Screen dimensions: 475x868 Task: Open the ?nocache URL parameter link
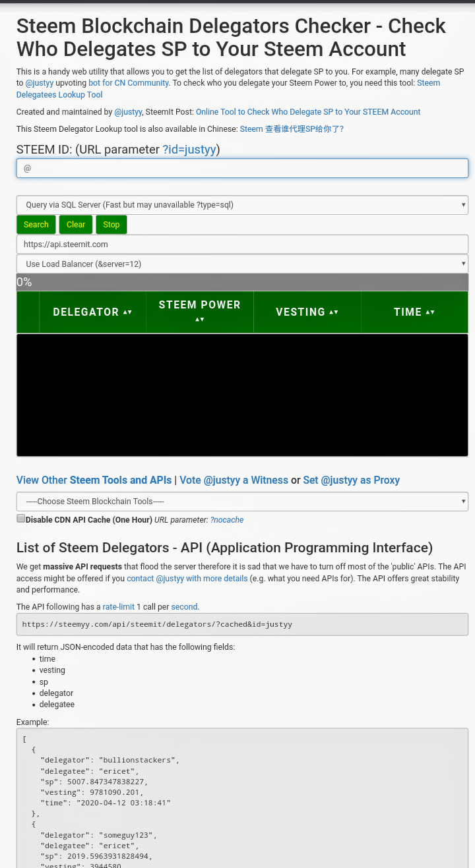click(x=227, y=520)
